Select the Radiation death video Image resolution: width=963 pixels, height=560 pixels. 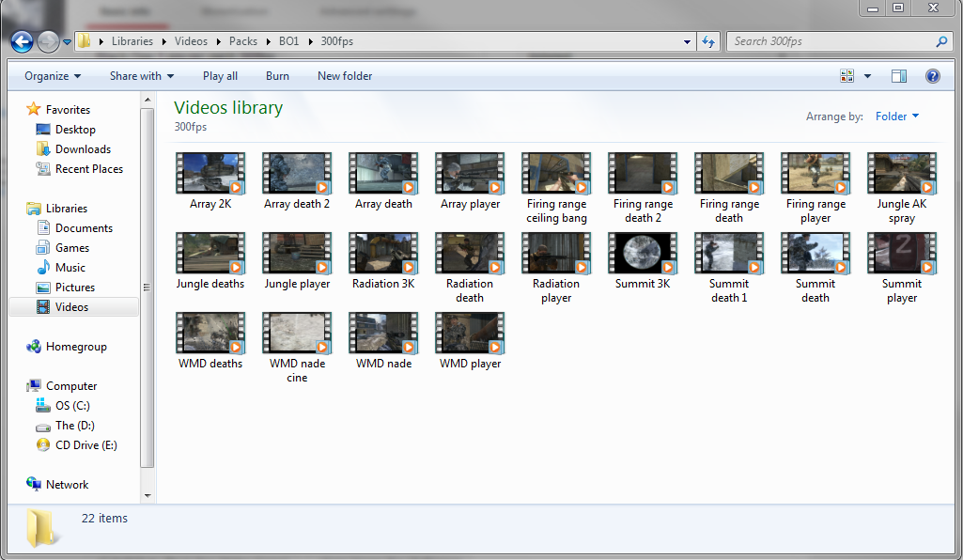[470, 269]
